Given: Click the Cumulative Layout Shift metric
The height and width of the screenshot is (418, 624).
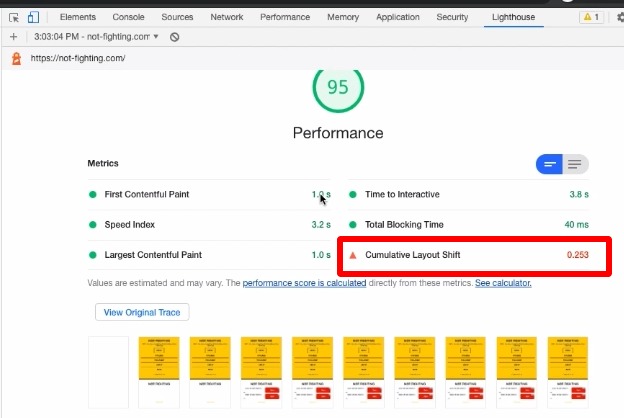Looking at the screenshot, I should pos(468,255).
